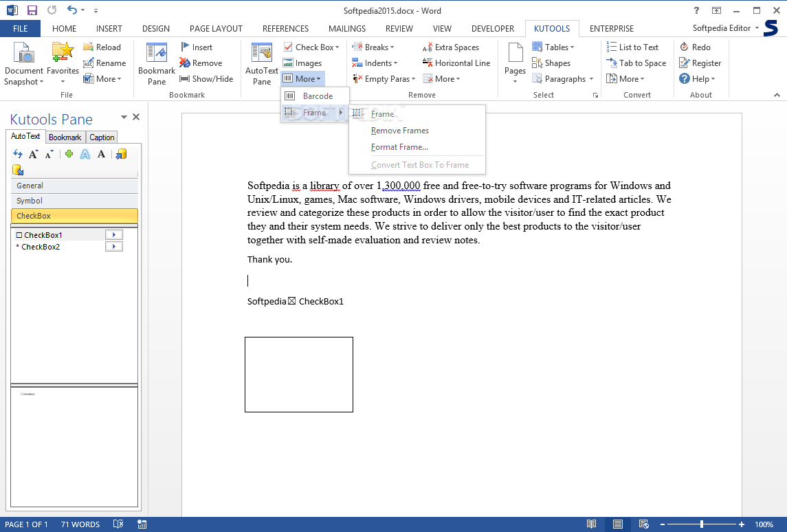Screen dimensions: 787x532
Task: Open the Bookmark Pane
Action: pyautogui.click(x=157, y=64)
